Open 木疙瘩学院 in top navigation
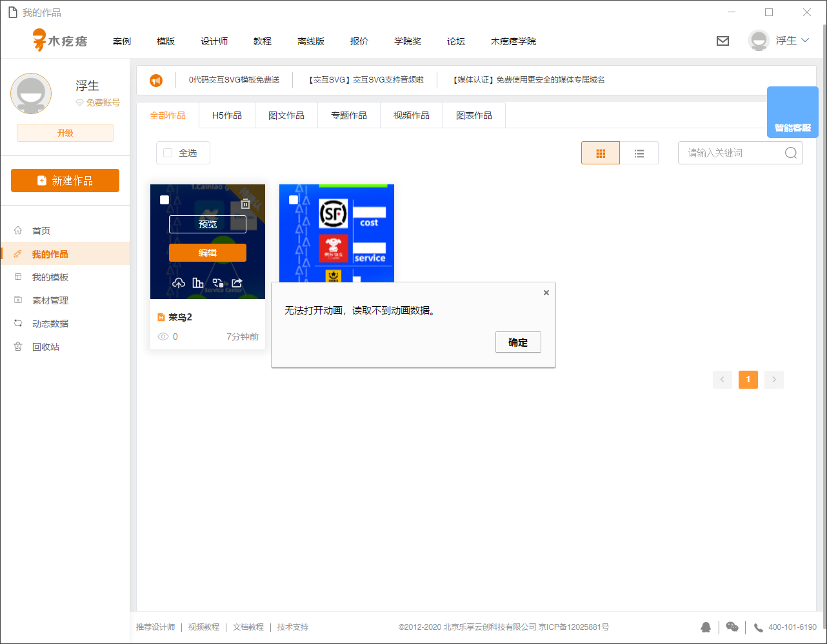Screen dimensions: 827x644 point(513,41)
